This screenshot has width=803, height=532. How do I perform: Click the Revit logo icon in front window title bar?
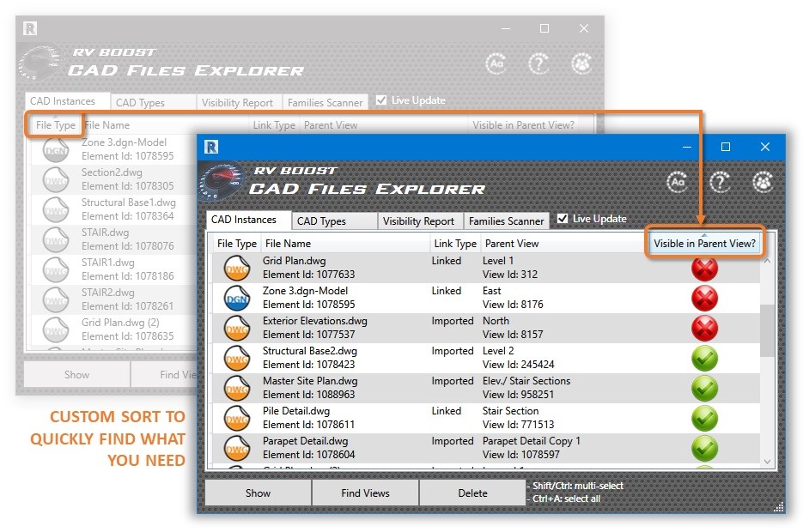211,147
